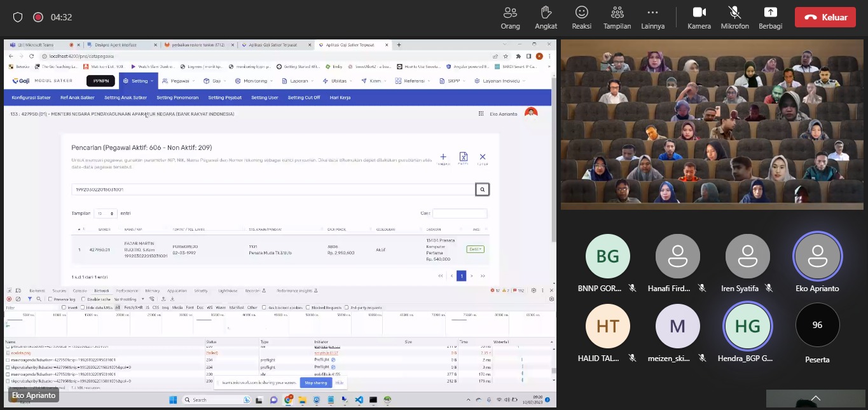Screen dimensions: 868x410
Task: Unmute using the Mikrofon button
Action: coord(734,18)
